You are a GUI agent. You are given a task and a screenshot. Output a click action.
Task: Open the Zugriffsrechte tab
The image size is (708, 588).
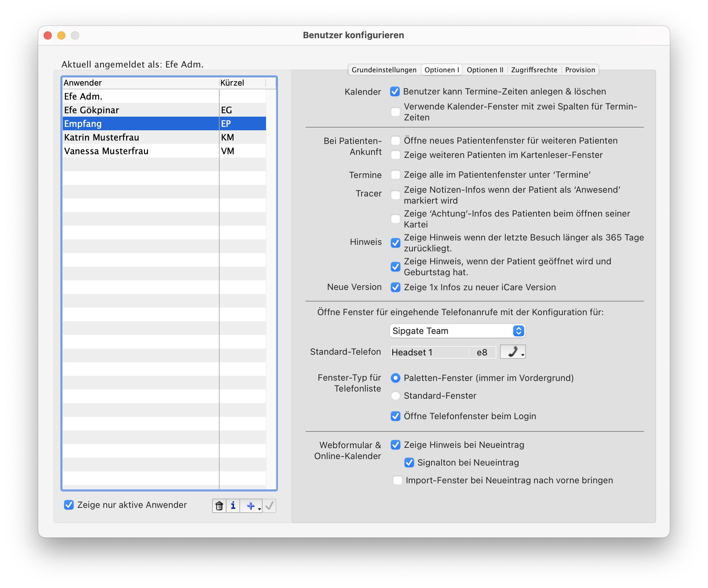[x=534, y=70]
